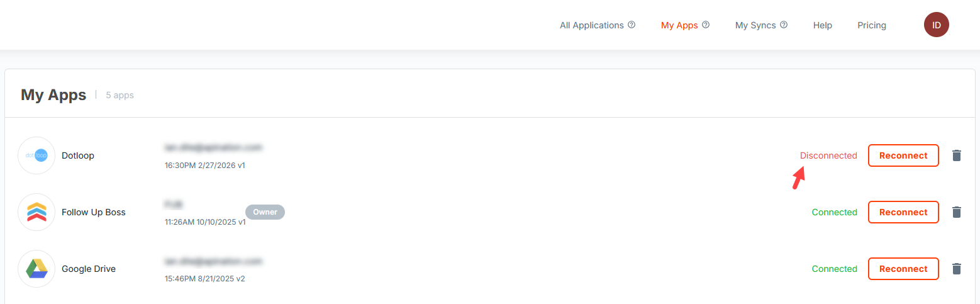Open the Pricing page link
980x304 pixels.
click(871, 25)
